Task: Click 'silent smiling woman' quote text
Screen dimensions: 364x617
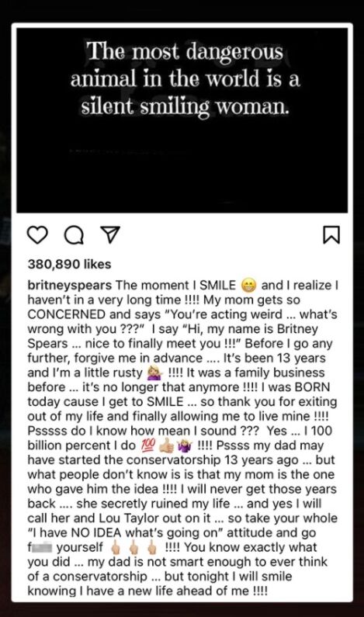Action: click(185, 106)
